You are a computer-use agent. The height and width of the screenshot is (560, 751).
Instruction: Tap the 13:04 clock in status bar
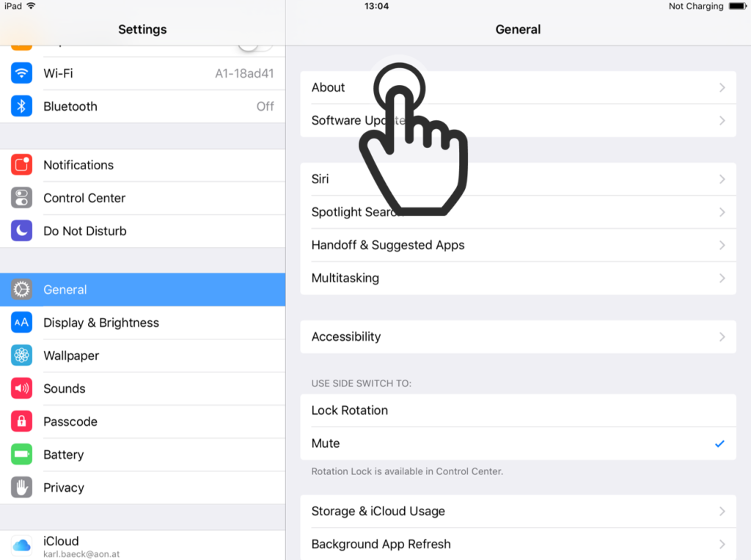(x=376, y=6)
